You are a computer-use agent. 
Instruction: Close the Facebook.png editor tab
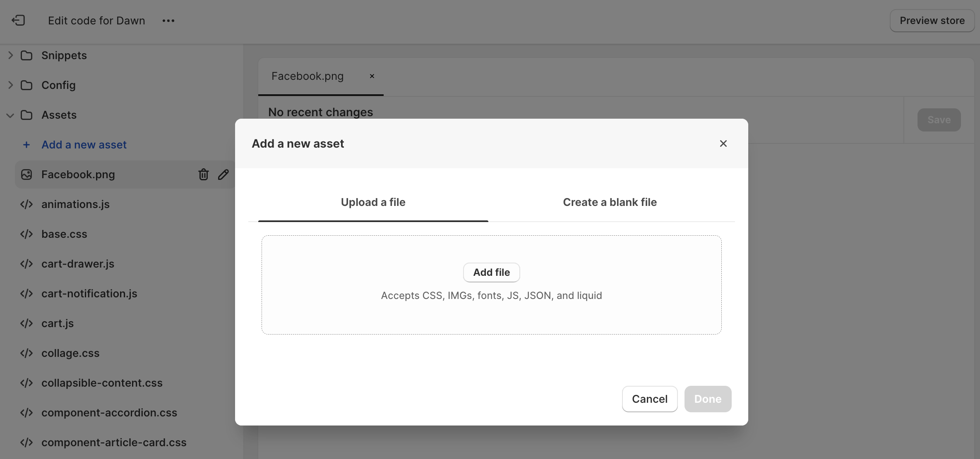pyautogui.click(x=372, y=76)
